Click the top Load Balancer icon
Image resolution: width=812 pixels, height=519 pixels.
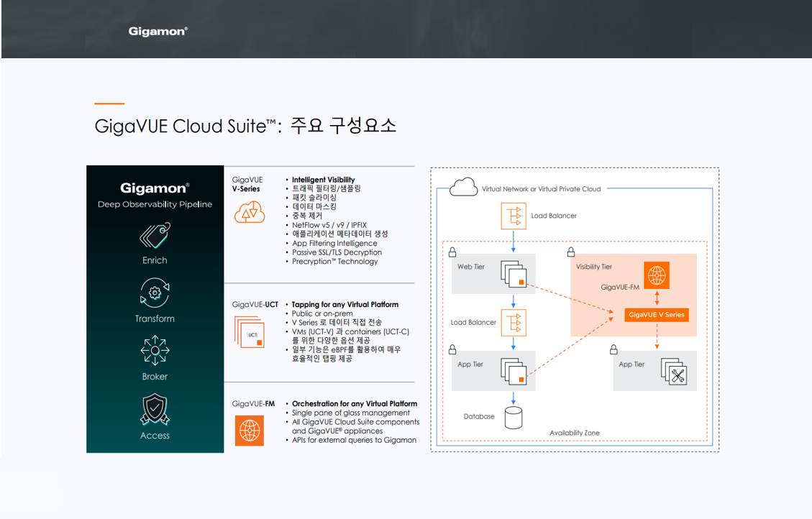(x=514, y=216)
